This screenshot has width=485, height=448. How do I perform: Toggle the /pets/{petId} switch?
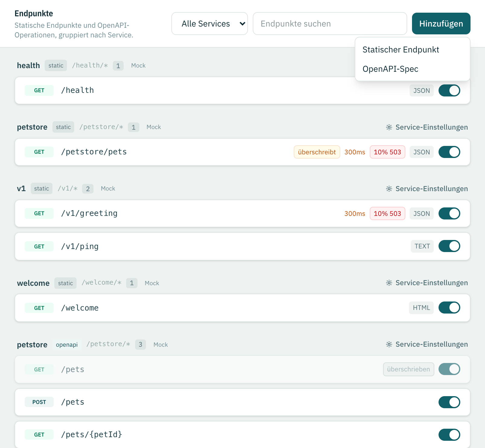(x=449, y=435)
